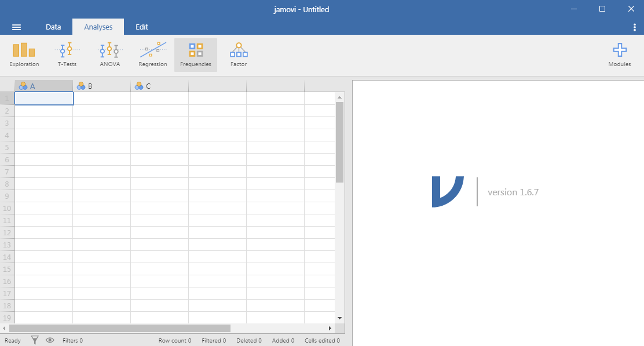This screenshot has width=644, height=346.
Task: Click the Filters 0 status text
Action: 73,341
